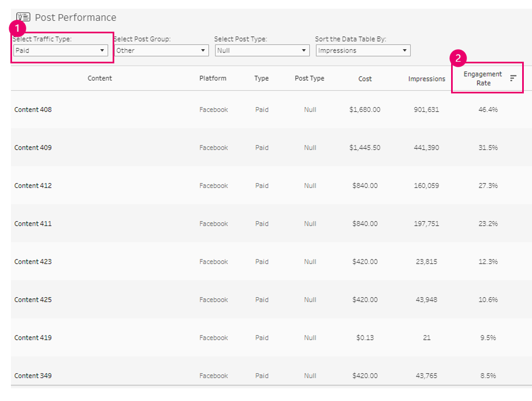Click the Content 423 row label
The height and width of the screenshot is (401, 532).
33,262
